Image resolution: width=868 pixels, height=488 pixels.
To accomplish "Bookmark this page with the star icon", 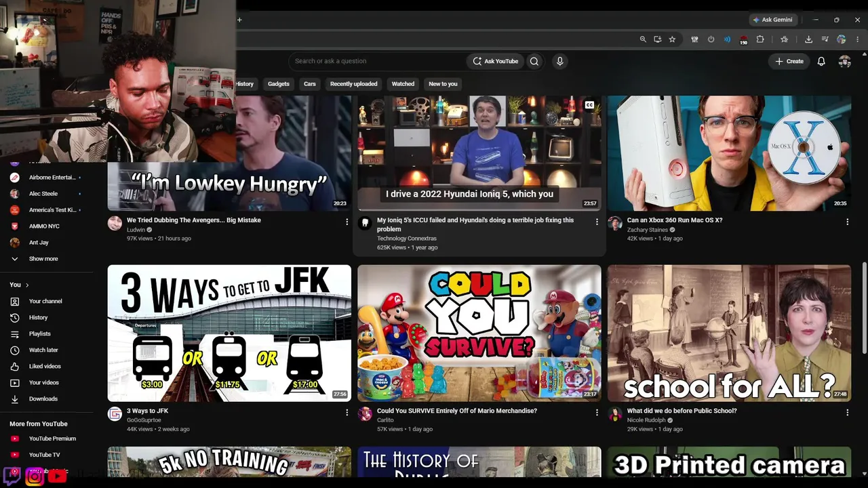I will (672, 39).
